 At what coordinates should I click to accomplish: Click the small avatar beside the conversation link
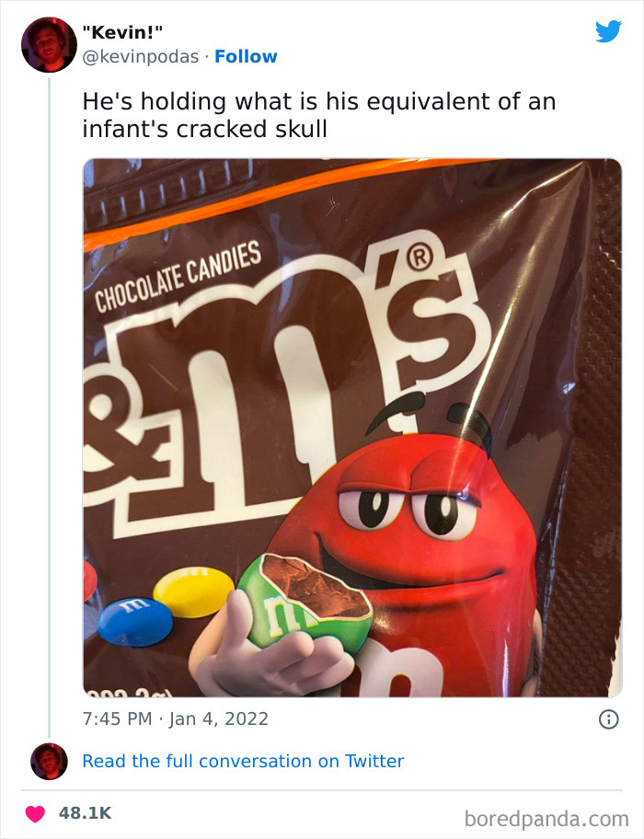coord(47,761)
